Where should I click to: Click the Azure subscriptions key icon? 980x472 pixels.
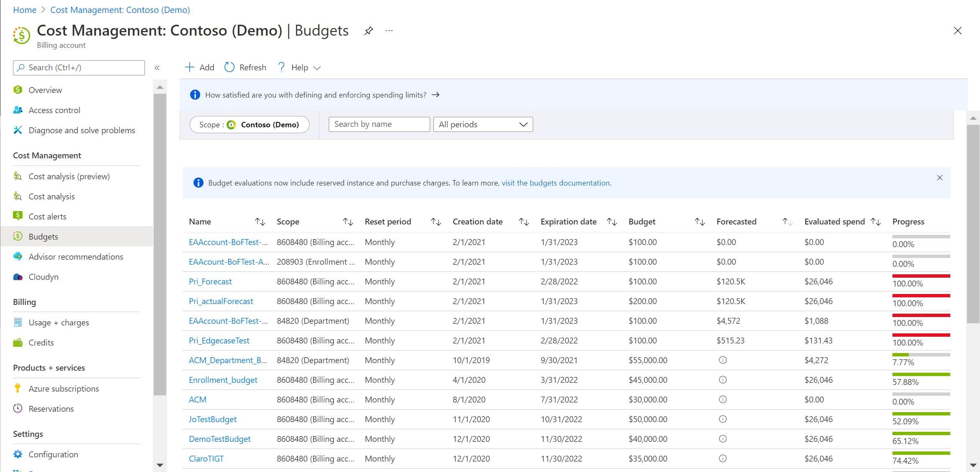tap(18, 388)
